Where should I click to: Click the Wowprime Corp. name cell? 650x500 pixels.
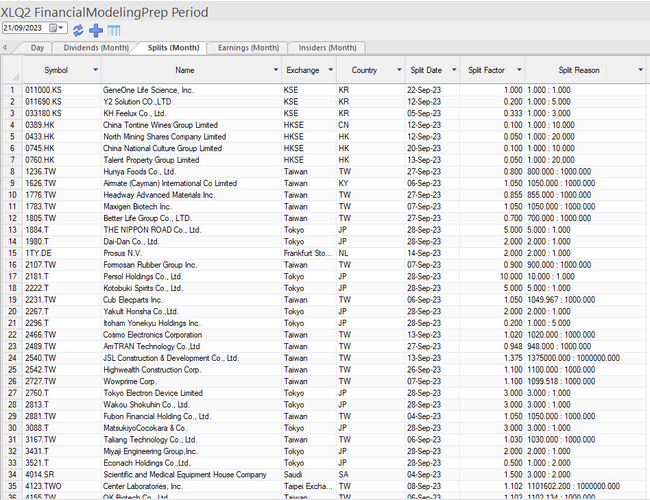coord(191,381)
